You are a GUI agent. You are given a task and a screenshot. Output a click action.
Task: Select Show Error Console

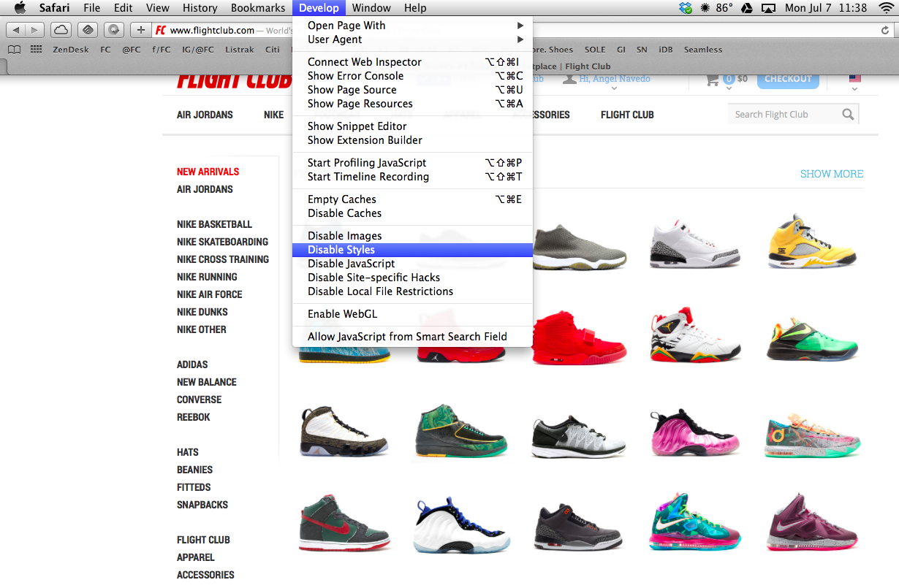pyautogui.click(x=412, y=76)
